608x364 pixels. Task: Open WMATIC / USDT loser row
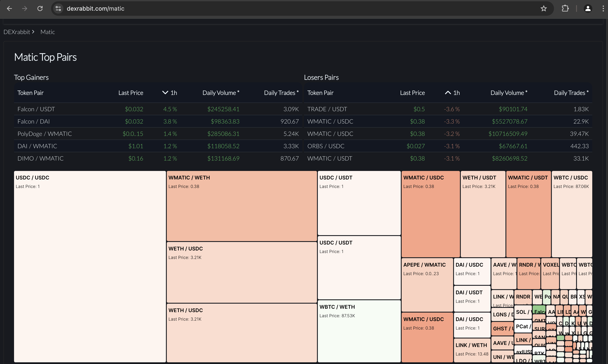[x=448, y=158]
